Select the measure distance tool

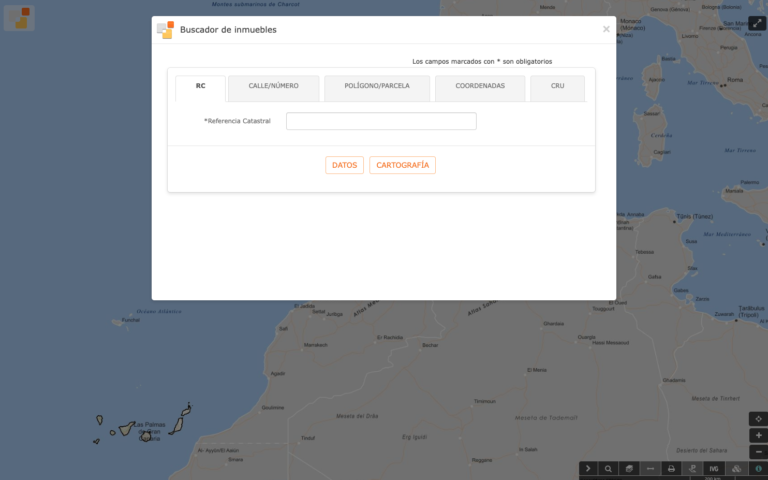[x=650, y=469]
